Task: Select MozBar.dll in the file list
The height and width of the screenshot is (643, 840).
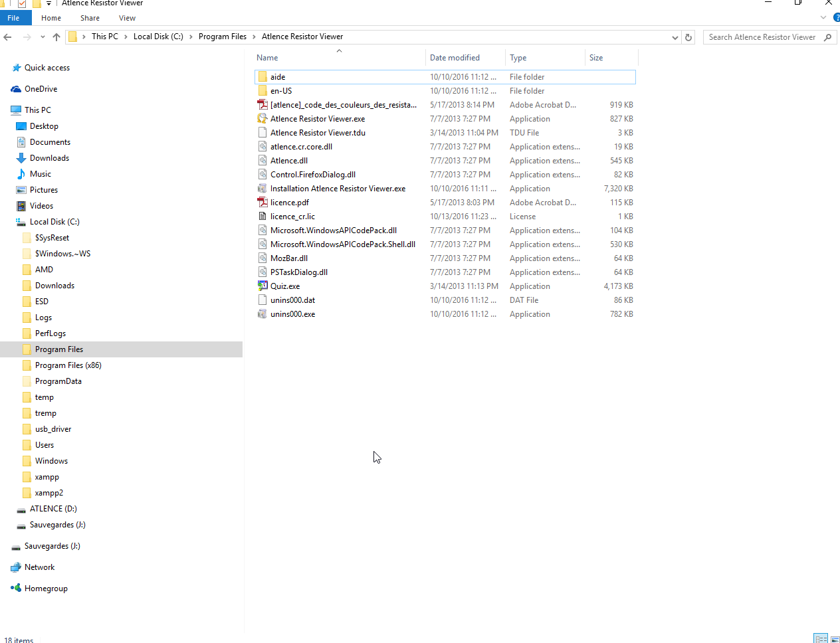Action: coord(289,258)
